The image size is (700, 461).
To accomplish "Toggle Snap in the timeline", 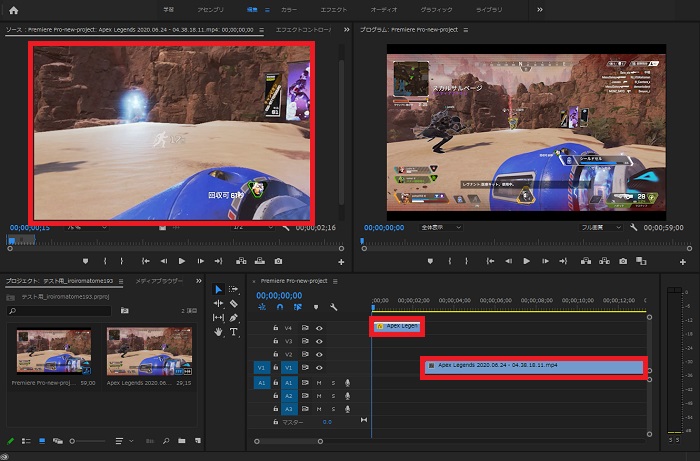I will click(x=280, y=307).
